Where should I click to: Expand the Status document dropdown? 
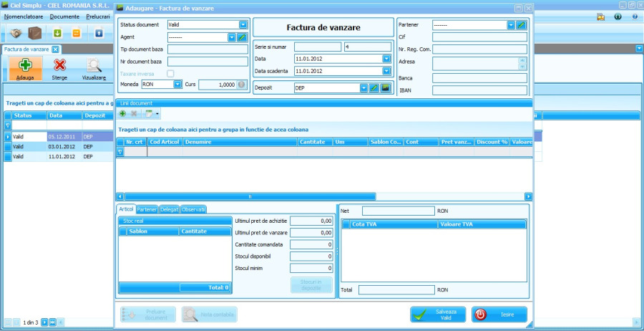(x=243, y=24)
